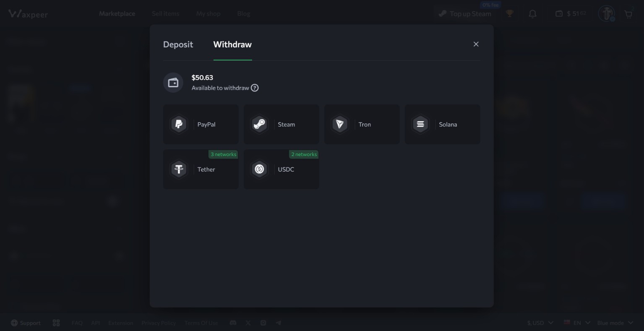Image resolution: width=644 pixels, height=331 pixels.
Task: View Terms Of Use
Action: click(x=201, y=323)
